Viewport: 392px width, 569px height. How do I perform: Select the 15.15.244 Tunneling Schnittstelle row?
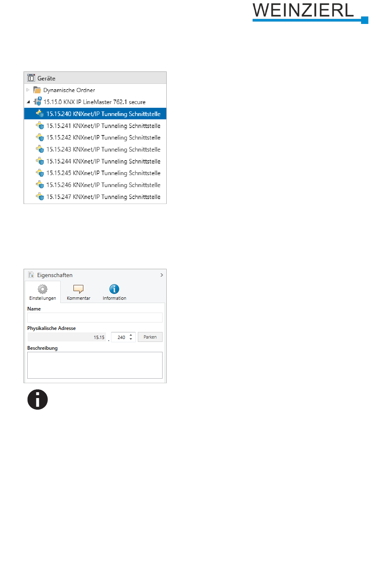point(95,161)
